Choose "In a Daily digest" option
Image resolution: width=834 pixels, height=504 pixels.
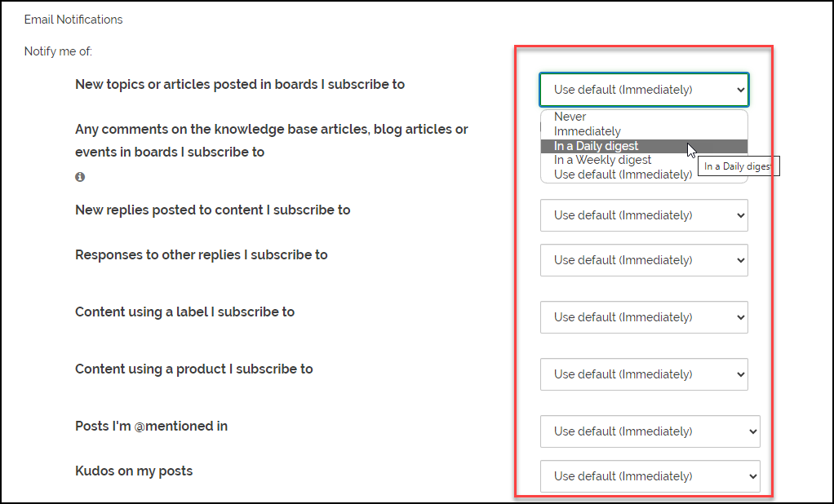(596, 145)
